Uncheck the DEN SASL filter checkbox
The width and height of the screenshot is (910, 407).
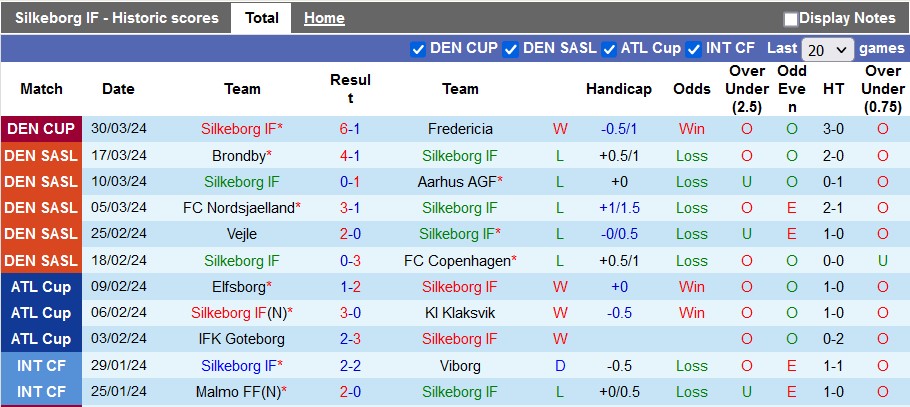(511, 49)
